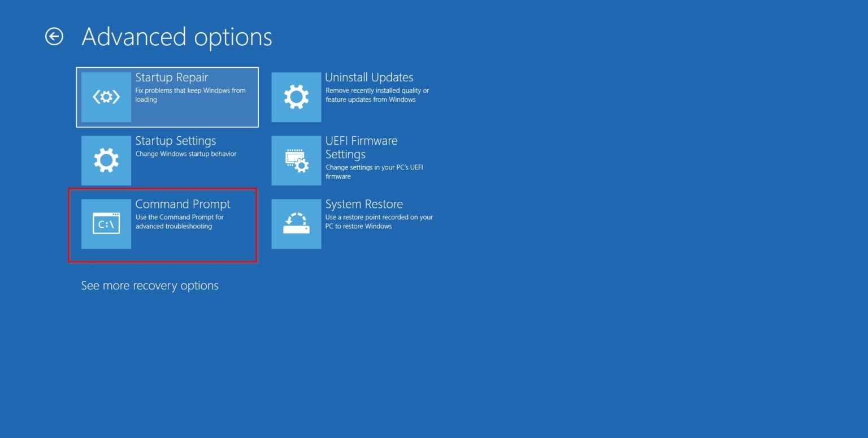Click the System Restore drive icon
The width and height of the screenshot is (868, 438).
[x=296, y=223]
